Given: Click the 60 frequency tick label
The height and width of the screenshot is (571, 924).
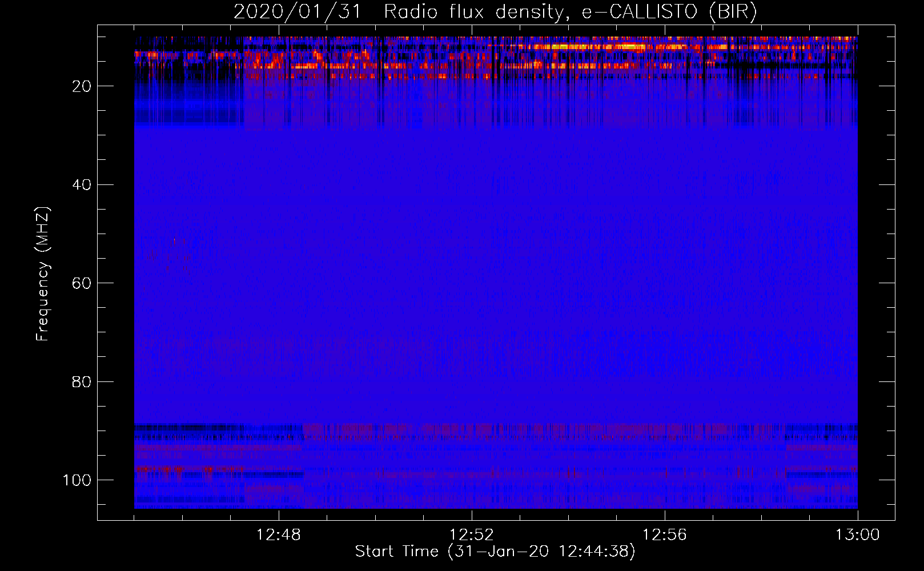Looking at the screenshot, I should pos(82,283).
